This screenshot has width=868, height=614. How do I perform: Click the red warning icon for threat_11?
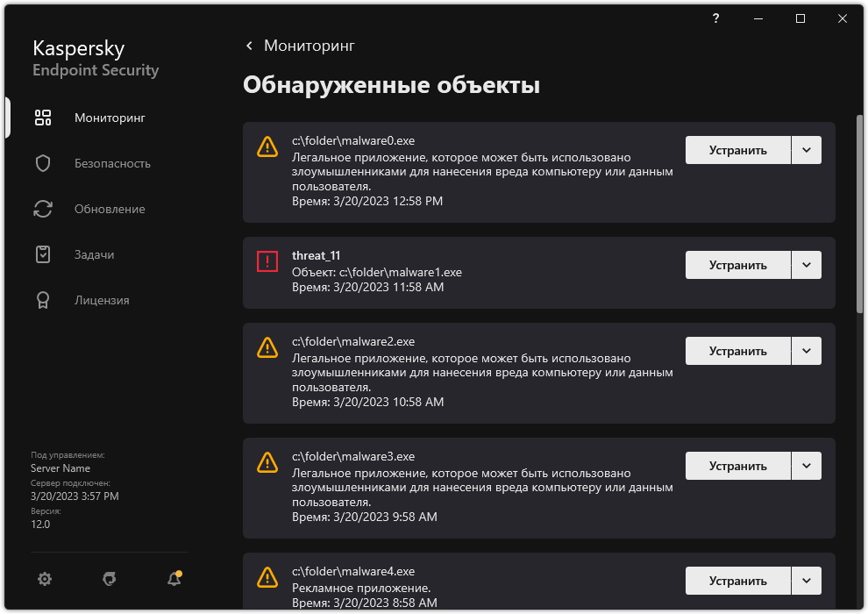tap(267, 262)
